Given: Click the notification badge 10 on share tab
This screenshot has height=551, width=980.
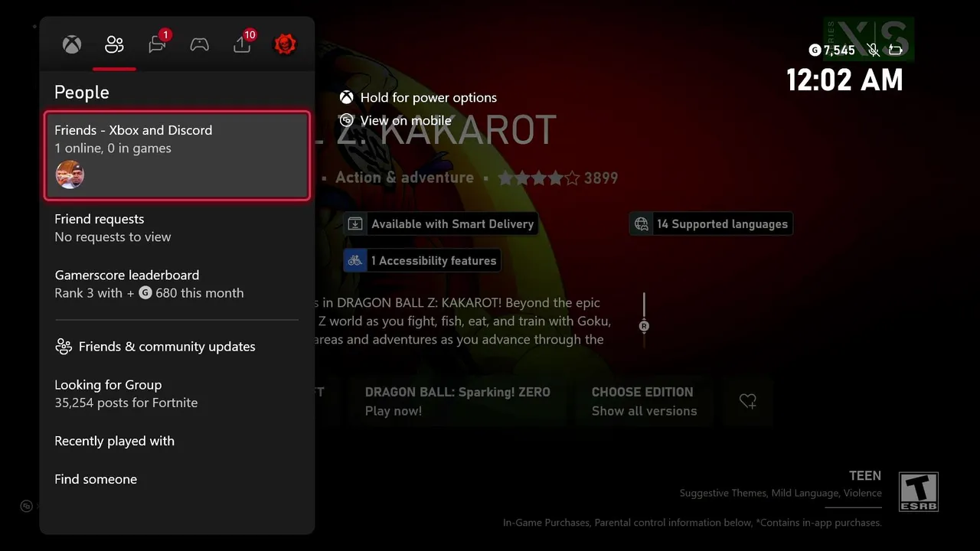Looking at the screenshot, I should pos(250,34).
